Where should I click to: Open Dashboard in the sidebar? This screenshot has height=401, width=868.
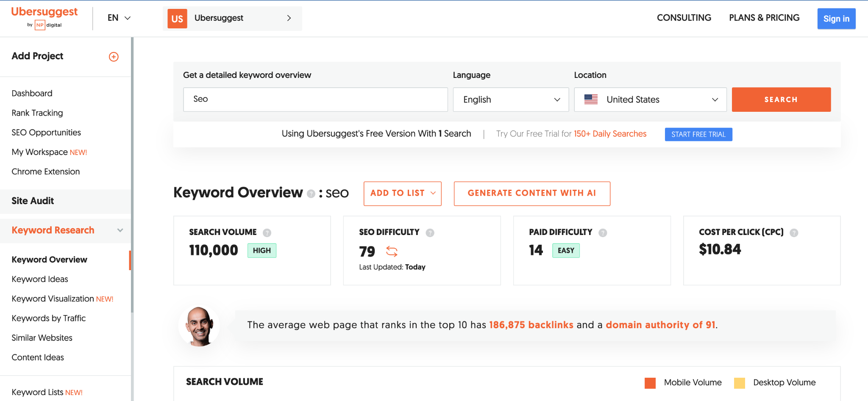coord(32,93)
